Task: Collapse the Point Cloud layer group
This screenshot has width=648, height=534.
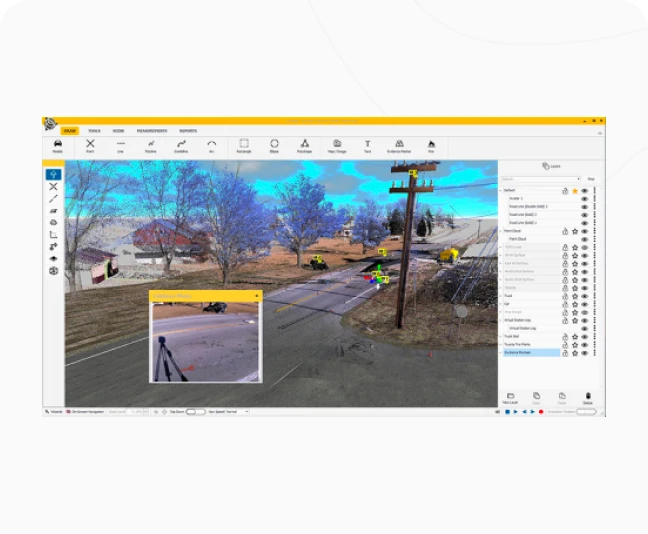Action: (500, 231)
